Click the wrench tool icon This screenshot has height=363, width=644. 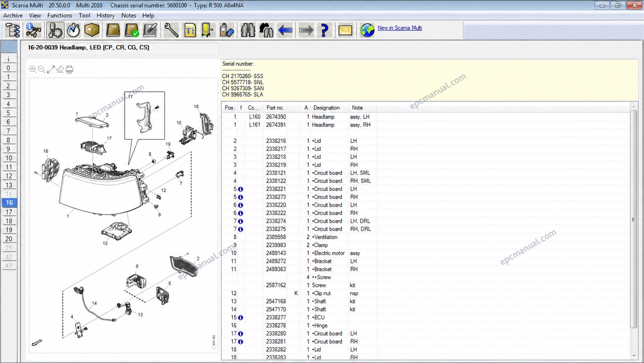point(171,30)
